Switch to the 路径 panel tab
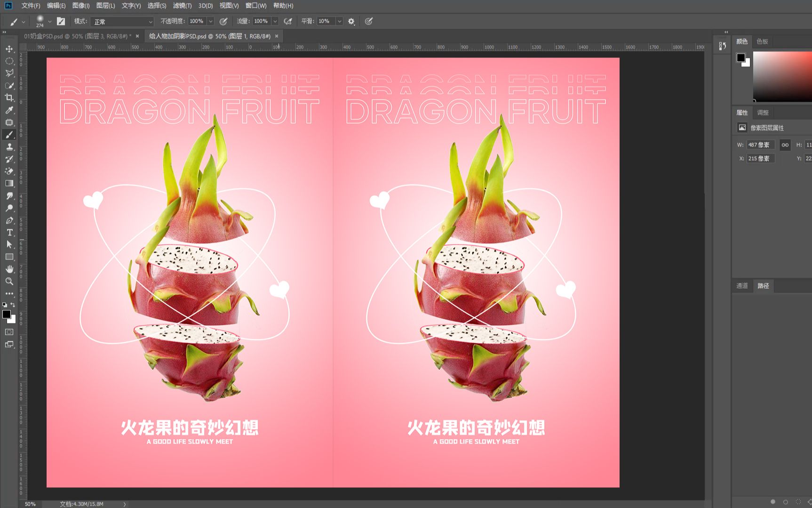The width and height of the screenshot is (812, 508). pos(763,286)
